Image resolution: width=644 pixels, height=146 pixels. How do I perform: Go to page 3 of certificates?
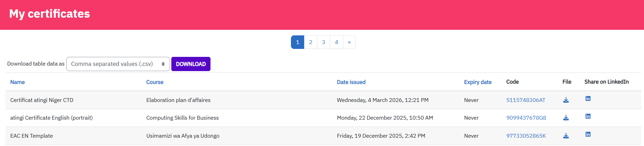click(x=324, y=42)
